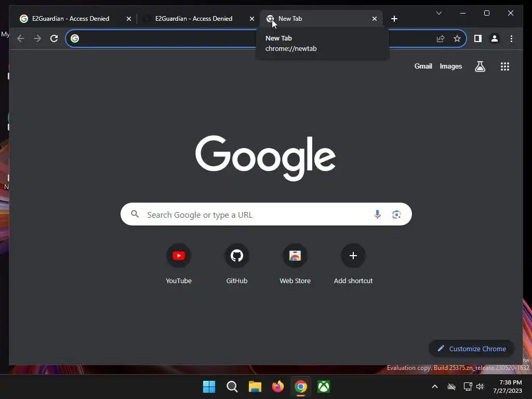The image size is (532, 399).
Task: Open Windows taskbar search
Action: click(232, 387)
